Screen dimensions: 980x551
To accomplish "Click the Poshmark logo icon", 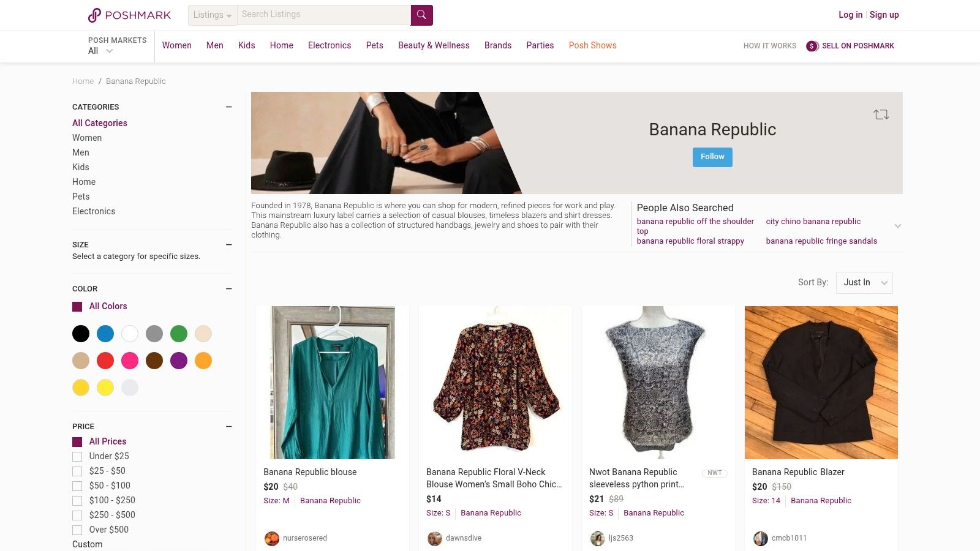I will coord(94,15).
